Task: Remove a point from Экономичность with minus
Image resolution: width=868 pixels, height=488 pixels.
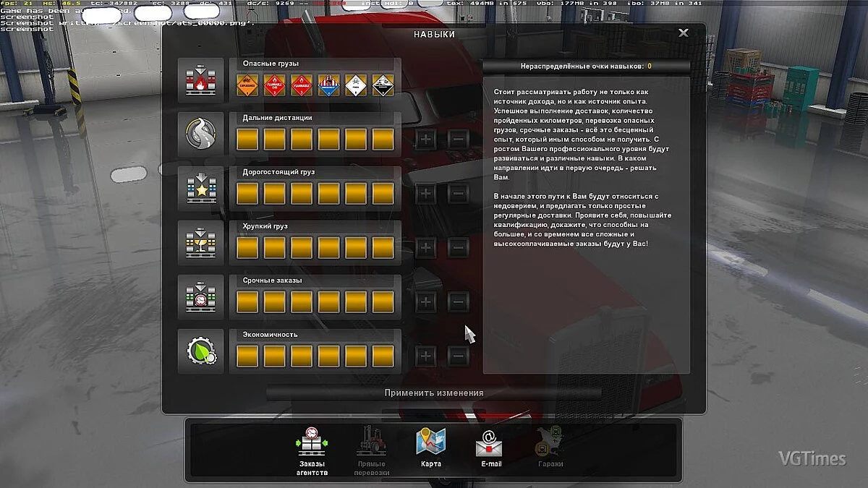Action: coord(458,356)
